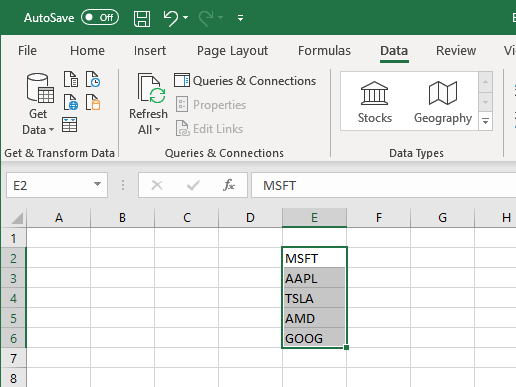
Task: Open the Undo history dropdown arrow
Action: tap(185, 17)
